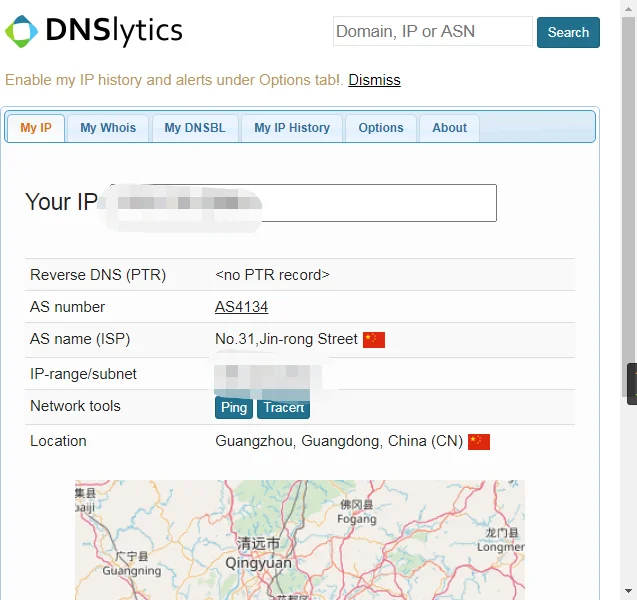
Task: Click the map showing Qingyuan
Action: (x=300, y=540)
